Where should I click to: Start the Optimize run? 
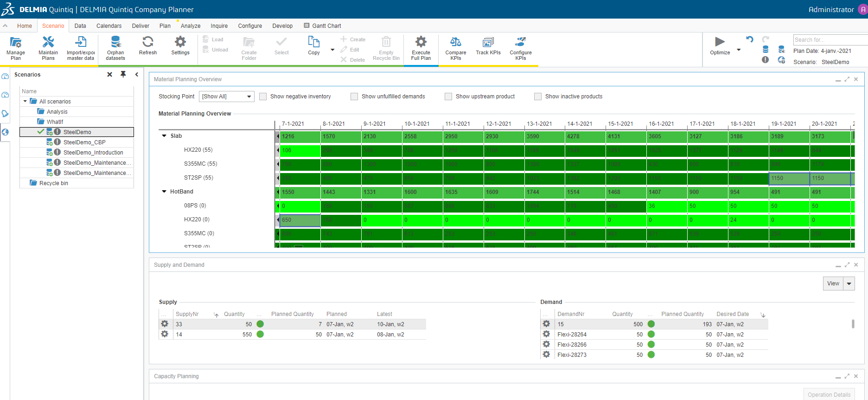720,45
